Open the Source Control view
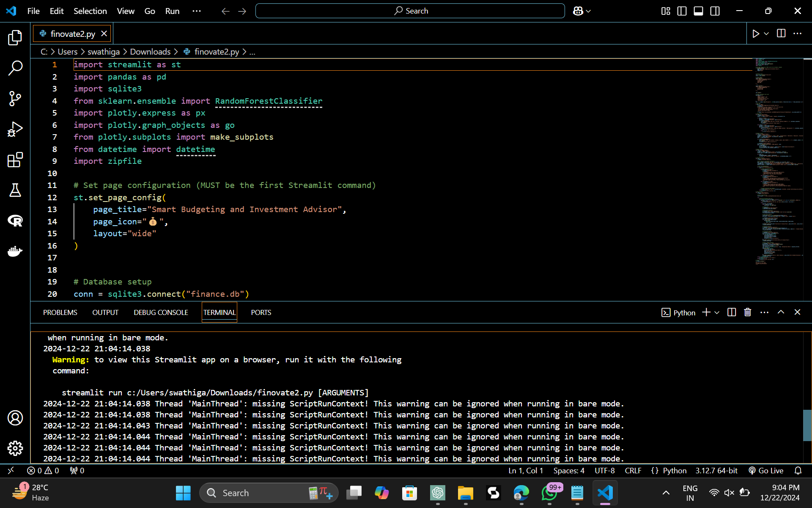 [15, 99]
